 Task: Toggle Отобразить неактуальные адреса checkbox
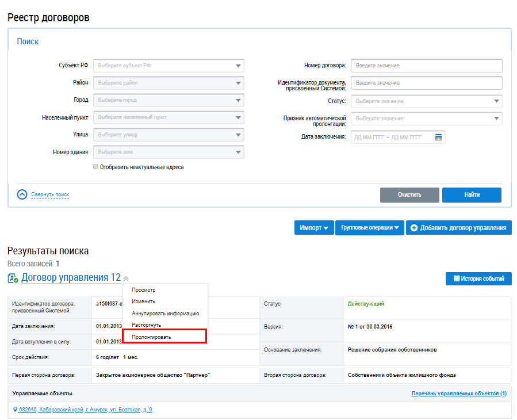(95, 167)
